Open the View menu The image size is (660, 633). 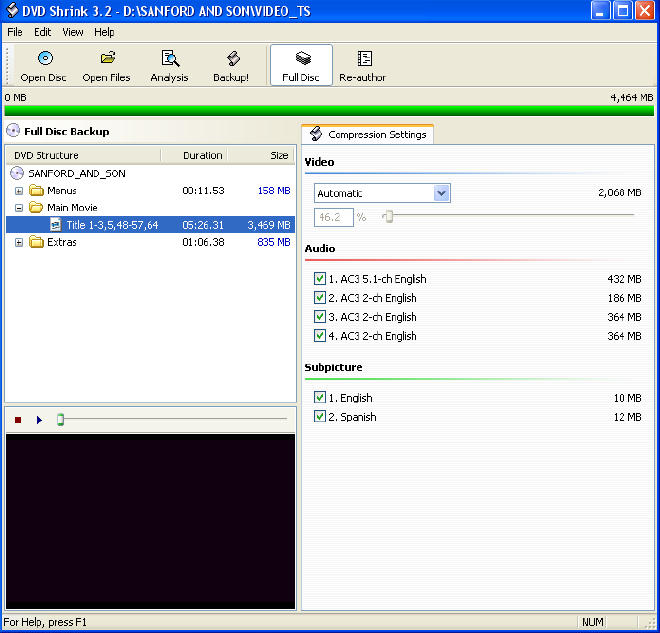[x=73, y=32]
